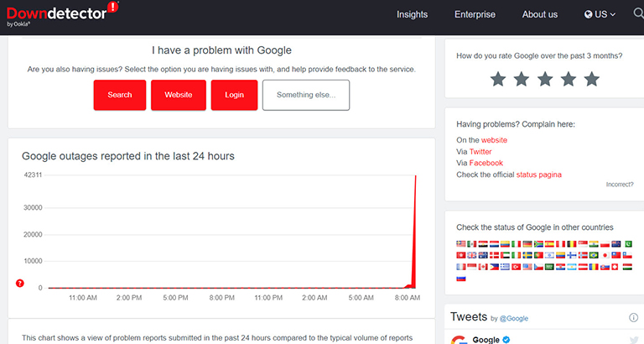Open the Downdetector home logo
This screenshot has width=644, height=344.
point(62,13)
